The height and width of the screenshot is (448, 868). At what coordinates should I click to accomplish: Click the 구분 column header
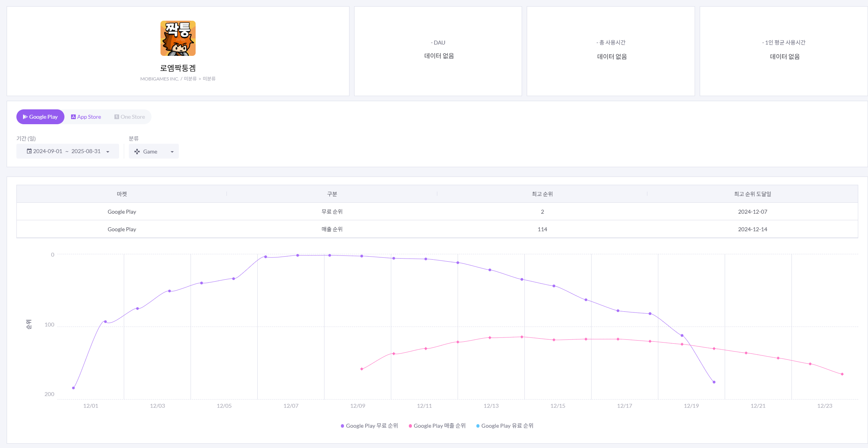(x=332, y=194)
